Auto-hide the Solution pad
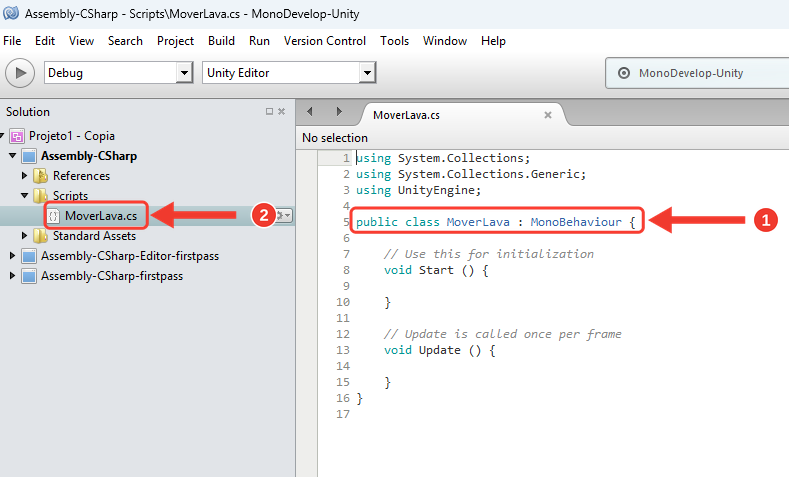Image resolution: width=789 pixels, height=477 pixels. [x=269, y=111]
